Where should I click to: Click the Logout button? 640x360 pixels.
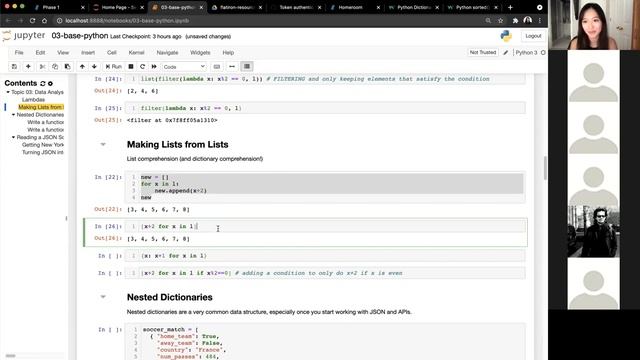click(533, 36)
